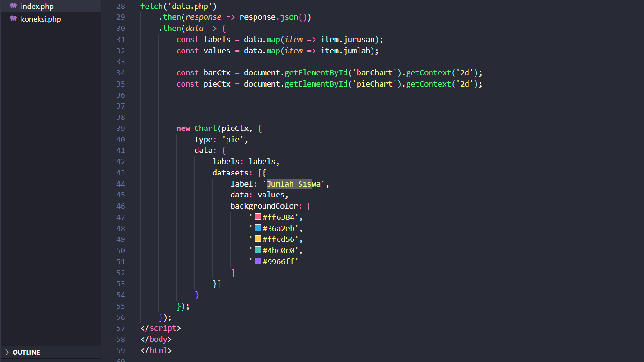Open koneksi.php in the file explorer
The width and height of the screenshot is (644, 362).
point(41,19)
